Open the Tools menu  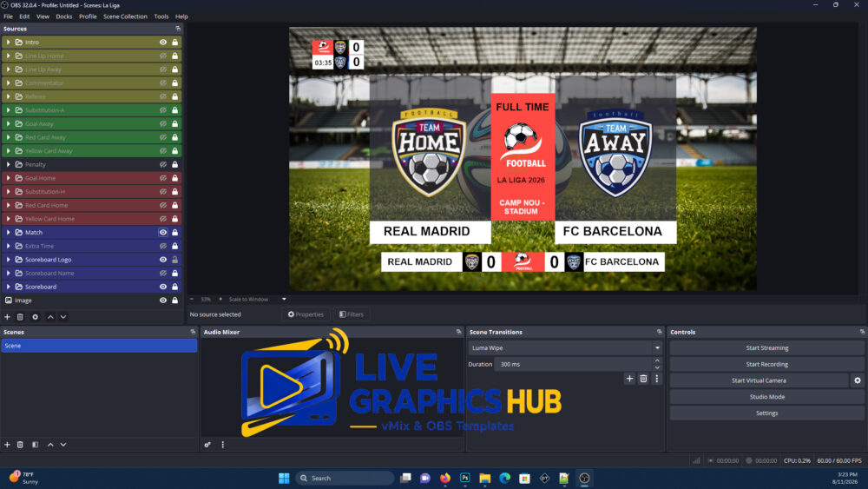pos(161,17)
